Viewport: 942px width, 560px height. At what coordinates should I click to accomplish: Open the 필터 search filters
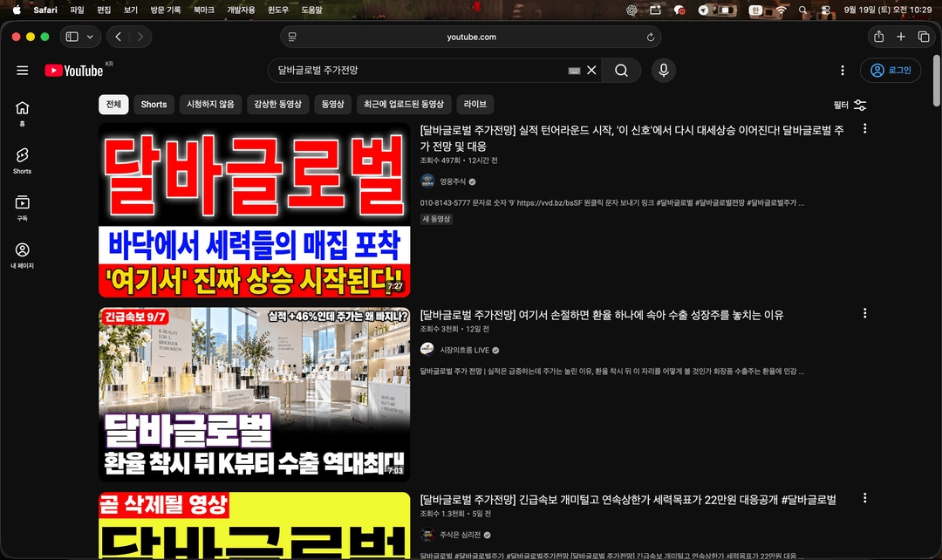(850, 106)
